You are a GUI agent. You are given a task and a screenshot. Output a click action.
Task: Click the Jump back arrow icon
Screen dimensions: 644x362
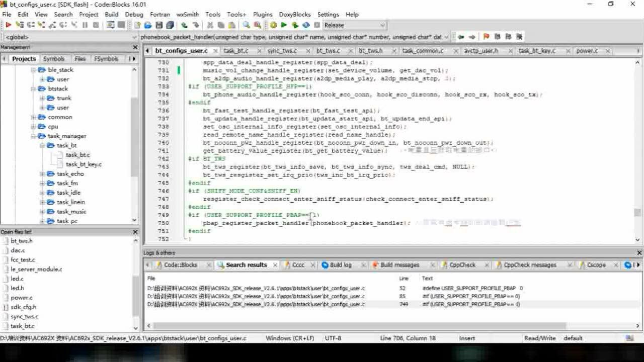pos(461,37)
